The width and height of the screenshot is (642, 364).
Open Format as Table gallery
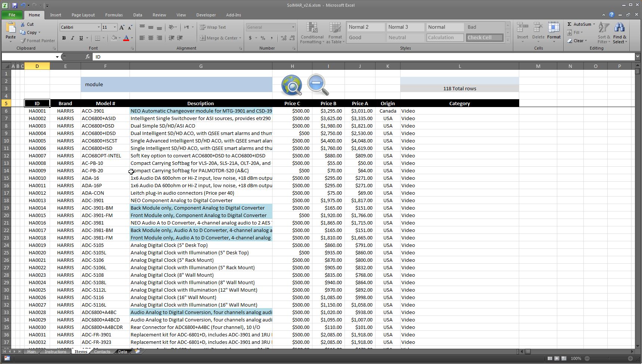(x=335, y=33)
